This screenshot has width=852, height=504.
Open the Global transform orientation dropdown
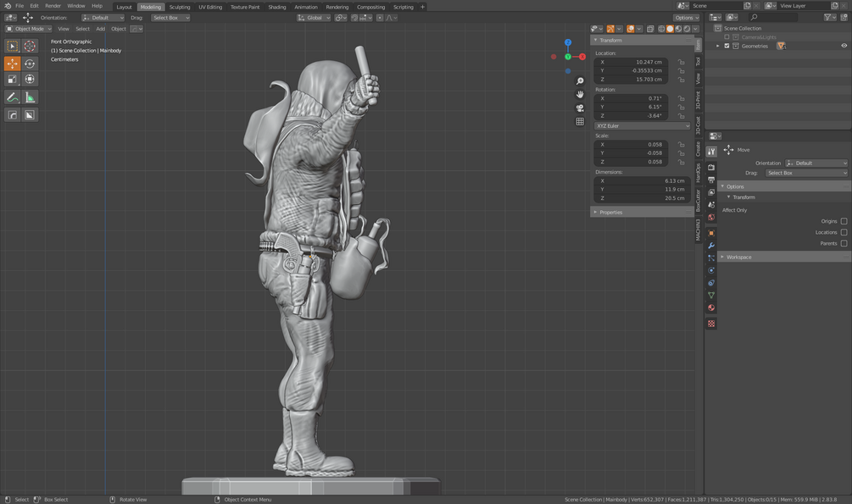click(314, 18)
